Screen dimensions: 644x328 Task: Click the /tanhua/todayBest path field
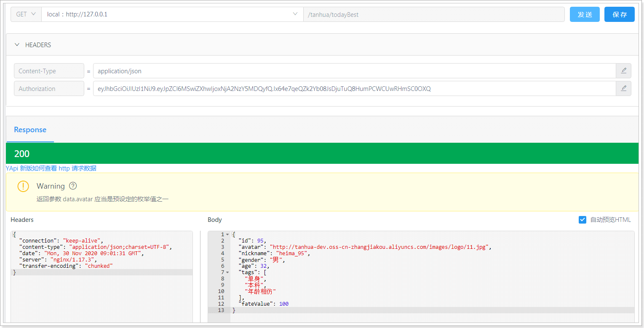pyautogui.click(x=434, y=14)
